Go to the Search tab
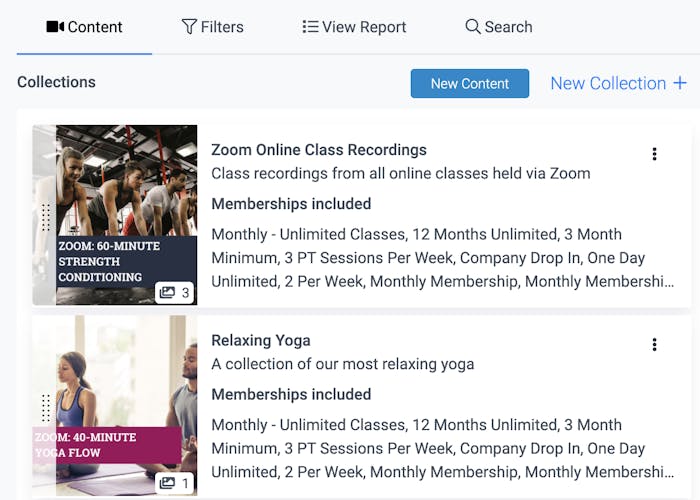The height and width of the screenshot is (500, 700). [498, 27]
